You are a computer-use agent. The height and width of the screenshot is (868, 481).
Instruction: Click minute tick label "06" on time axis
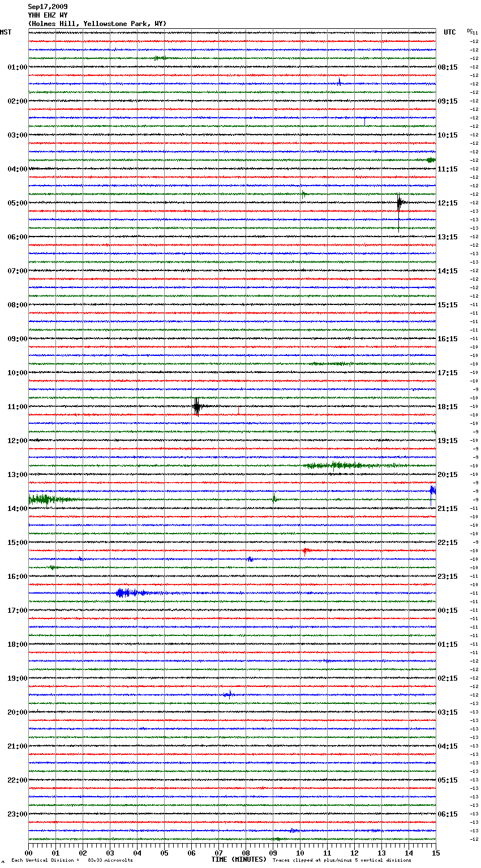pos(192,853)
